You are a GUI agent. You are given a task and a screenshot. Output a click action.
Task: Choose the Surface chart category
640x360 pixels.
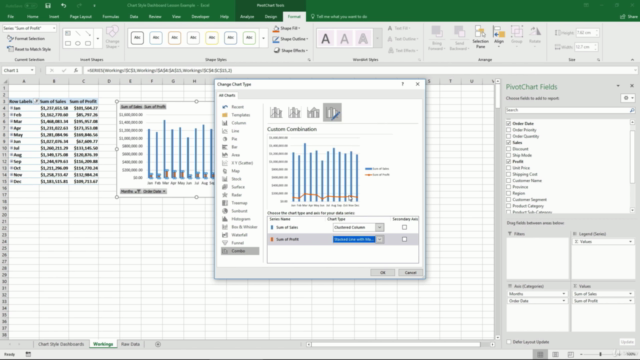click(239, 187)
